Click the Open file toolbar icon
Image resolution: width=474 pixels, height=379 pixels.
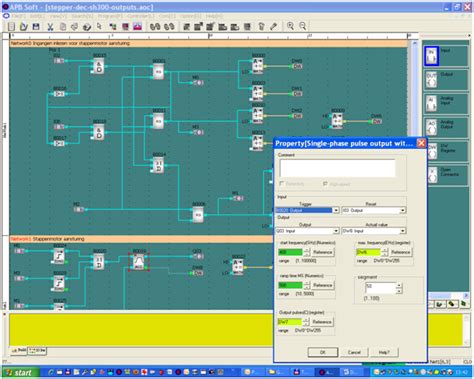pyautogui.click(x=24, y=27)
